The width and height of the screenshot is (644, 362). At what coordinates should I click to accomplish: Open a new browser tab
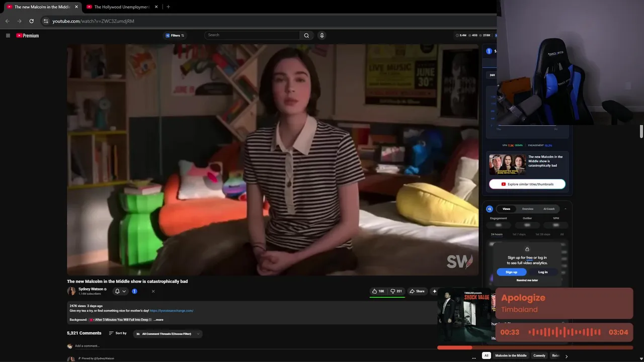point(168,7)
